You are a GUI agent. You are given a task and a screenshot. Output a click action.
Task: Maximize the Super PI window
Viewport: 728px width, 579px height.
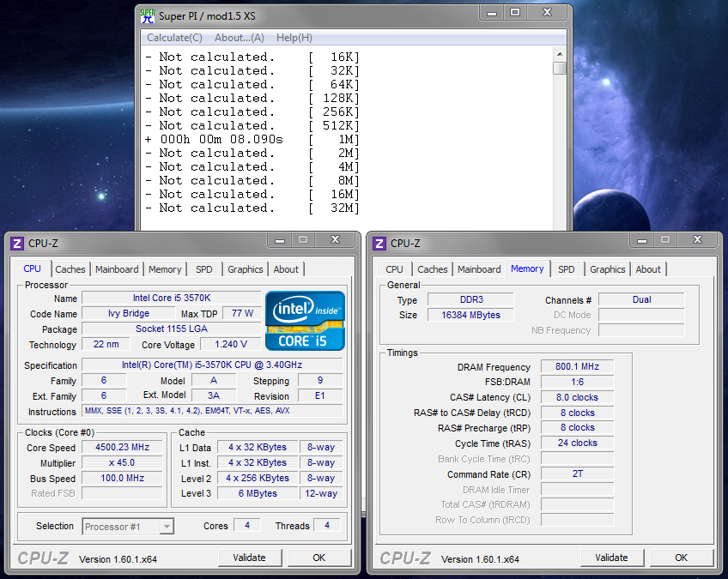515,13
